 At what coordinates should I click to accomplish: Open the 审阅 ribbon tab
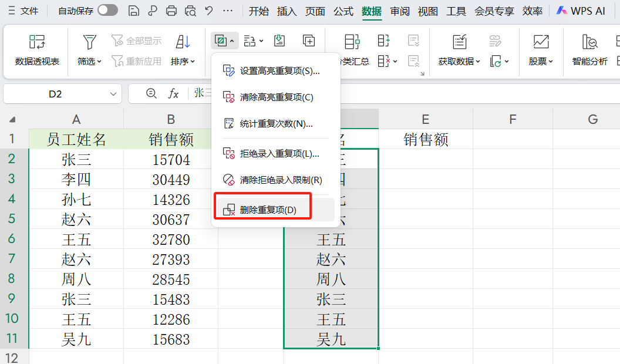pyautogui.click(x=400, y=10)
